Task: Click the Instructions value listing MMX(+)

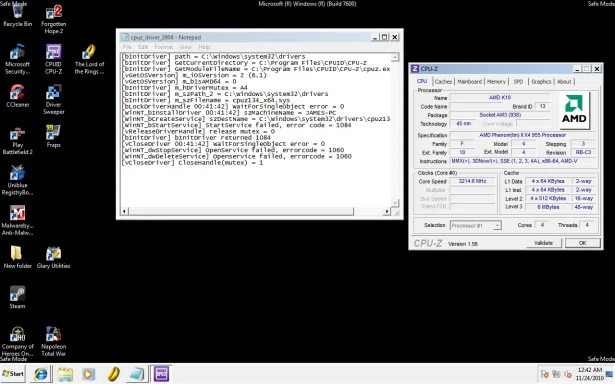Action: (522, 161)
